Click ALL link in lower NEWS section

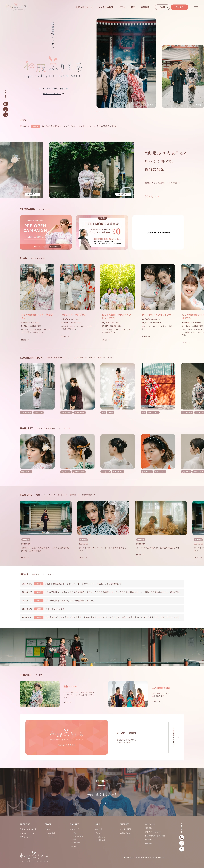[51, 574]
